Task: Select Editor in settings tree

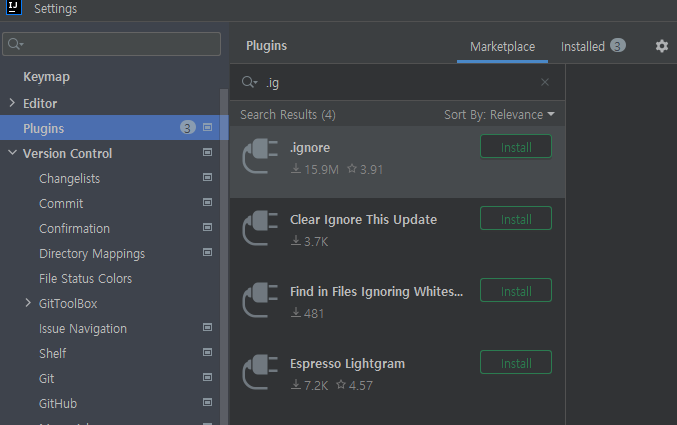Action: pyautogui.click(x=40, y=104)
